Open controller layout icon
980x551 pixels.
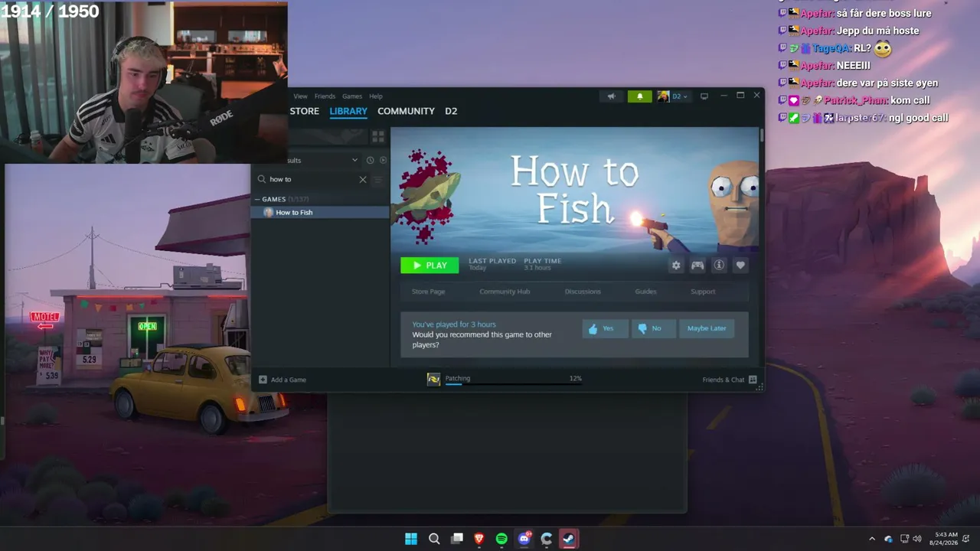pyautogui.click(x=697, y=266)
